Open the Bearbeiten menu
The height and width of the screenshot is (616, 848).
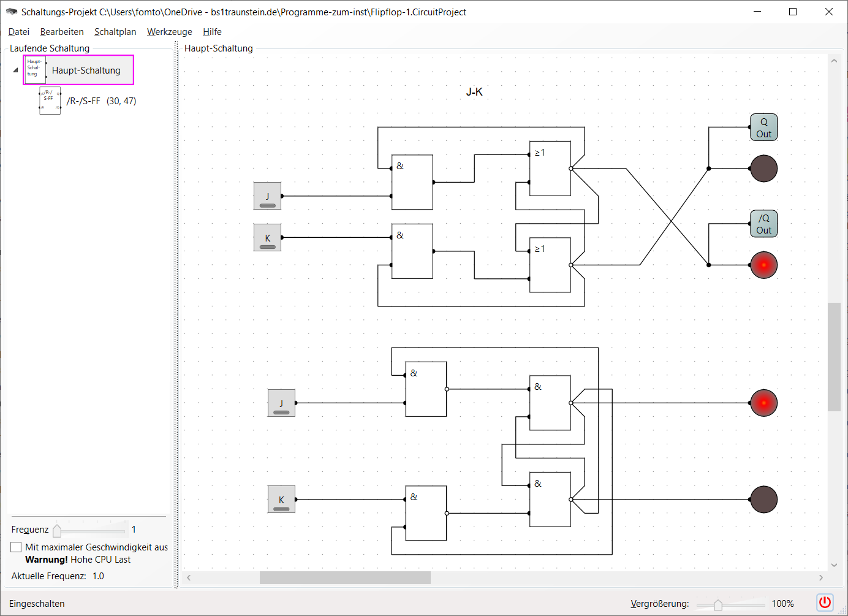click(62, 32)
